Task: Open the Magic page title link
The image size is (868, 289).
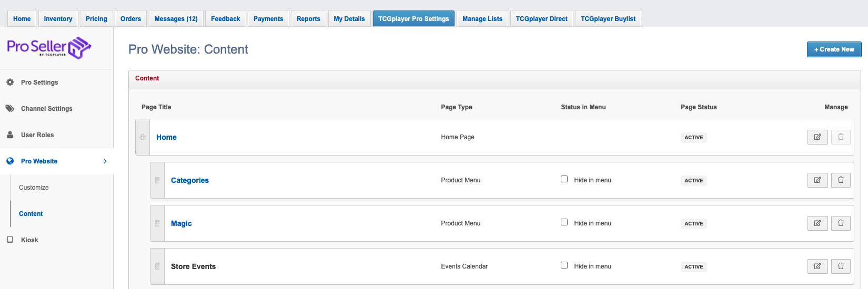Action: (x=181, y=223)
